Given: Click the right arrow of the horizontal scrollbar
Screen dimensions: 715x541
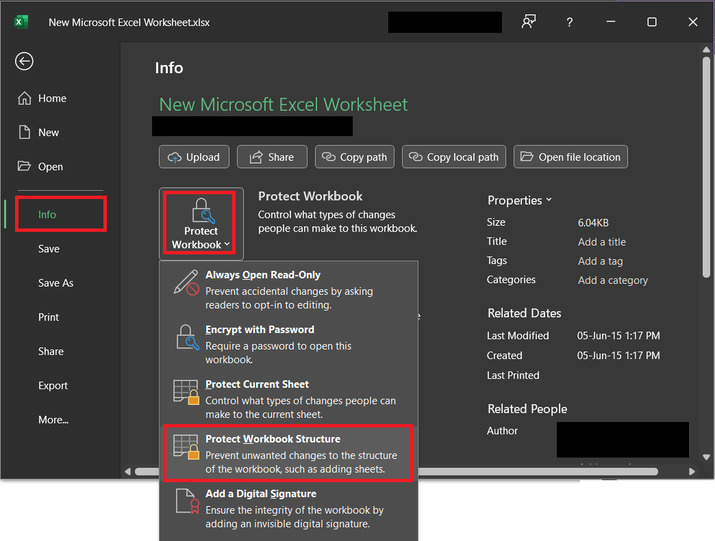Looking at the screenshot, I should pyautogui.click(x=692, y=472).
